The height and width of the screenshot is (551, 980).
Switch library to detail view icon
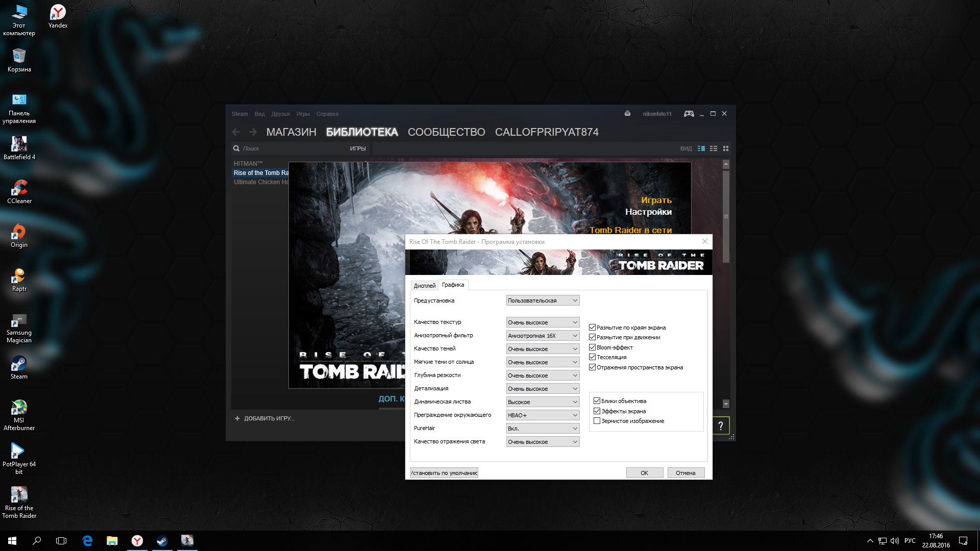[x=701, y=148]
